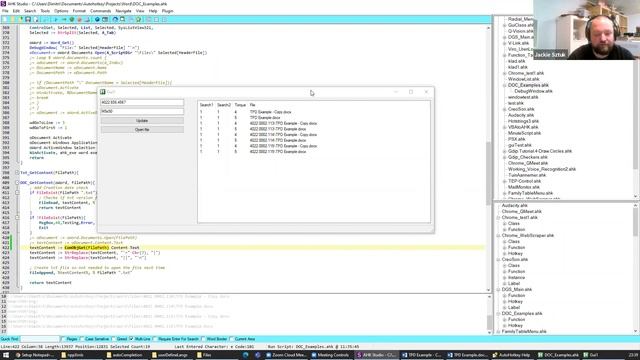
Task: Select the 4022.0002.115-TPO Example.docx list row
Action: pyautogui.click(x=278, y=152)
